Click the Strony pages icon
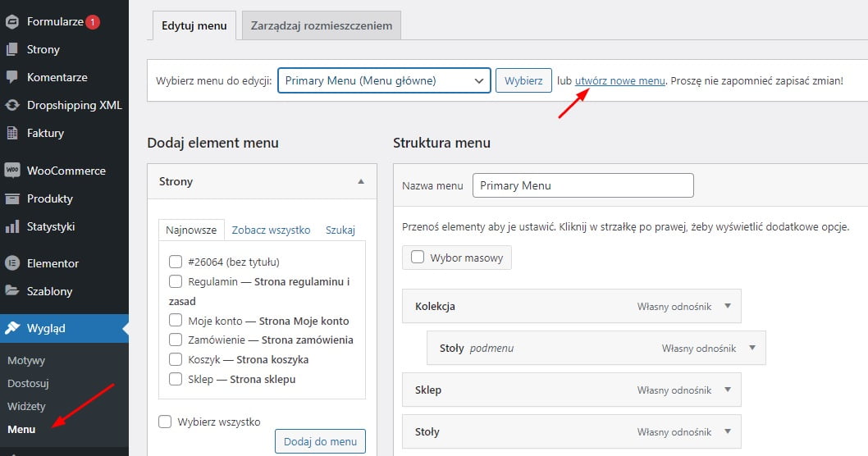This screenshot has width=868, height=456. pos(11,49)
